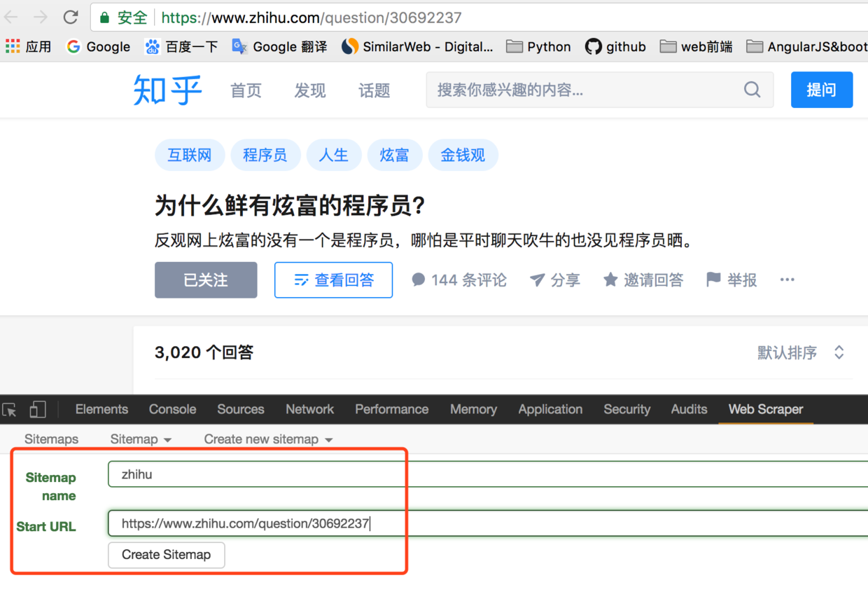Select the 人生 topic tag
The width and height of the screenshot is (868, 606).
(333, 155)
